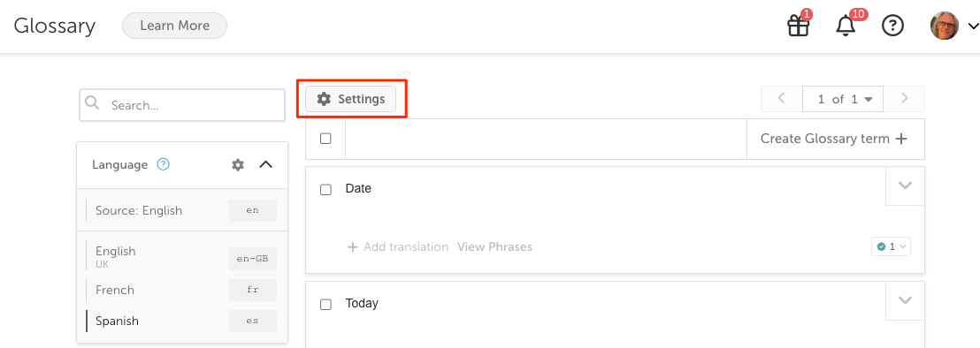Expand the Today term row

click(905, 300)
